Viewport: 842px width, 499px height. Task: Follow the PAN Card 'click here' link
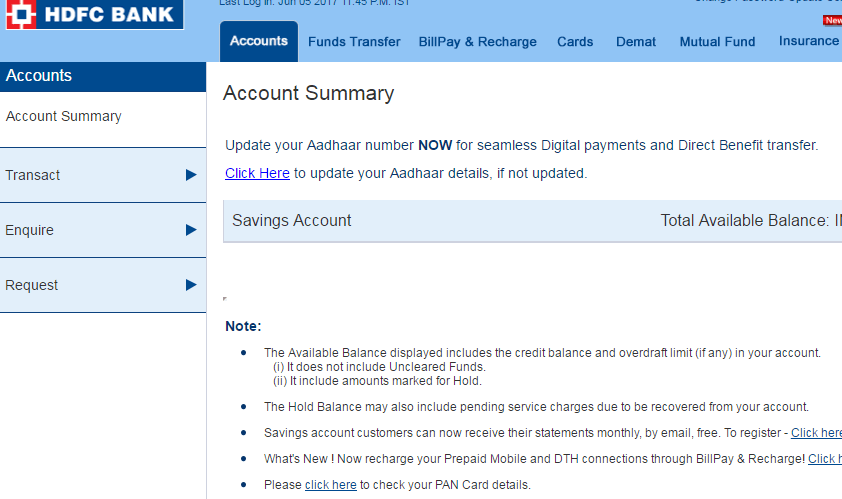point(330,485)
